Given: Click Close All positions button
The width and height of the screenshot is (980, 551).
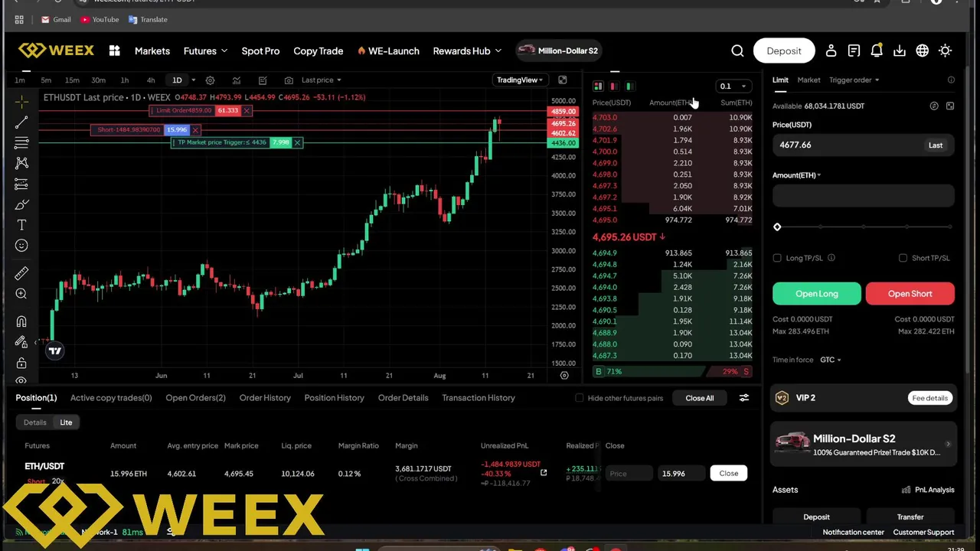Looking at the screenshot, I should [x=700, y=398].
